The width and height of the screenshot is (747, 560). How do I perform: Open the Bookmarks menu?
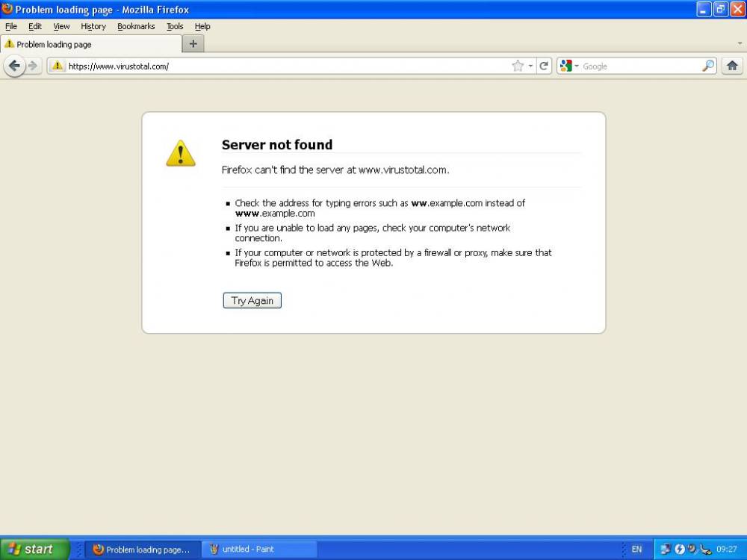click(x=136, y=26)
